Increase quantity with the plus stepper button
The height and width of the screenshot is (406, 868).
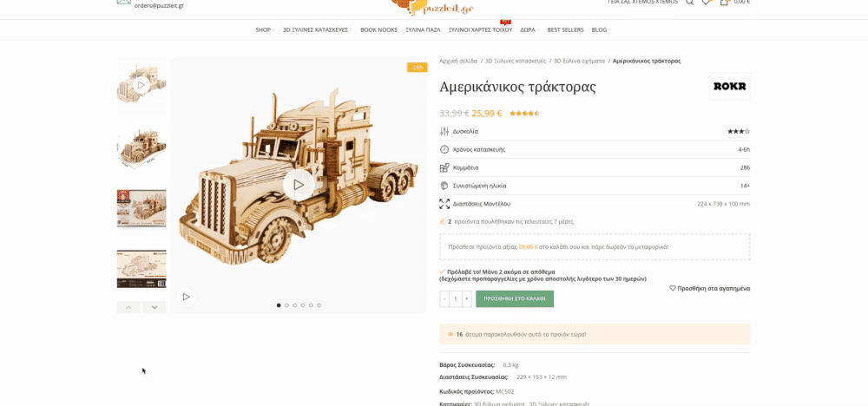[x=467, y=298]
